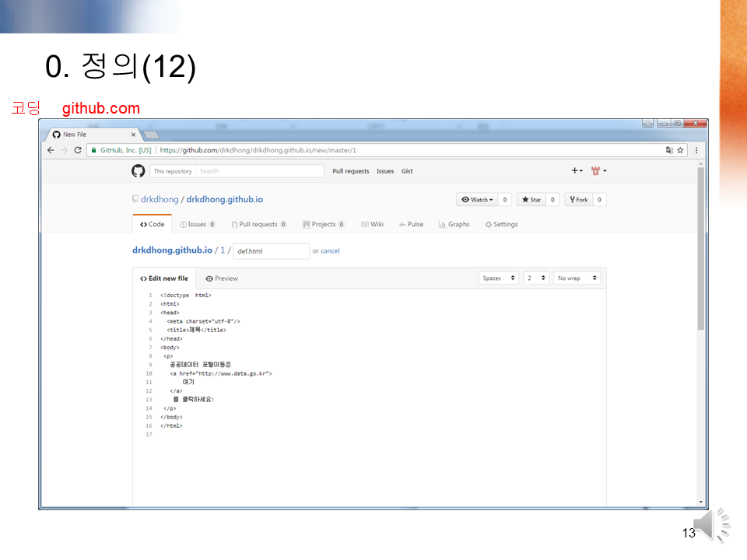Open the Spaces indent mode dropdown
747x560 pixels.
(x=499, y=278)
